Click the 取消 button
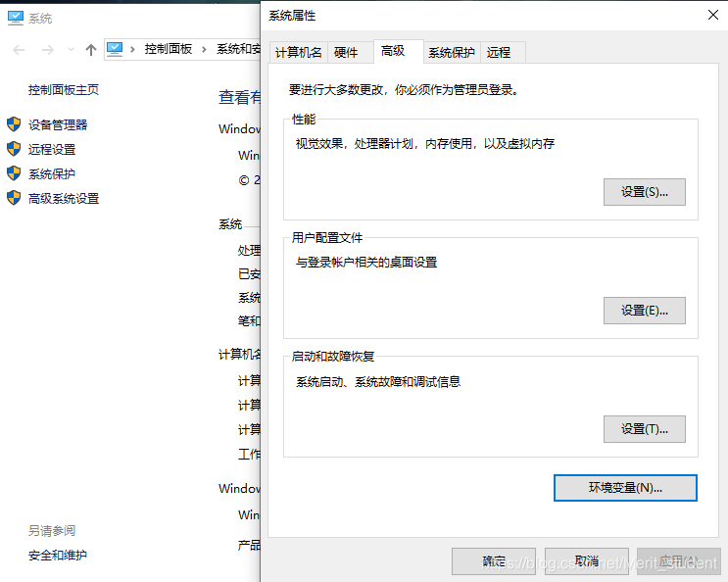 coord(586,561)
